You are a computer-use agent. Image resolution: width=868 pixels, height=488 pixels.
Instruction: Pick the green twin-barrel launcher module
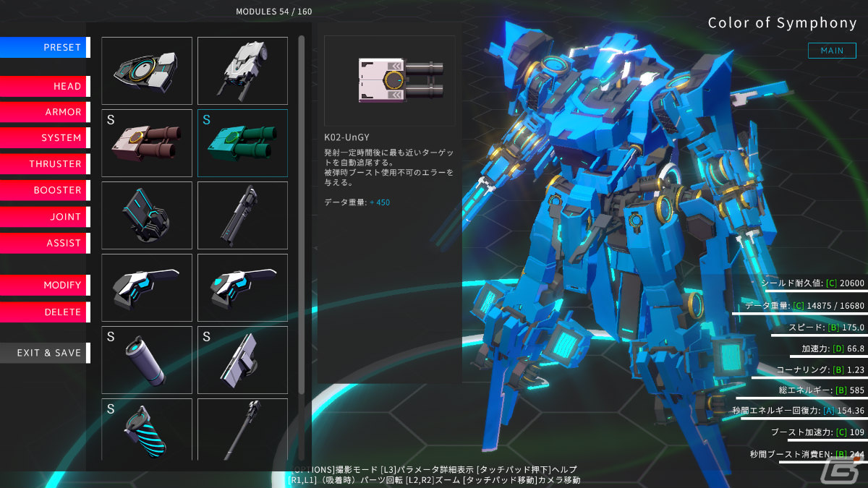coord(242,143)
